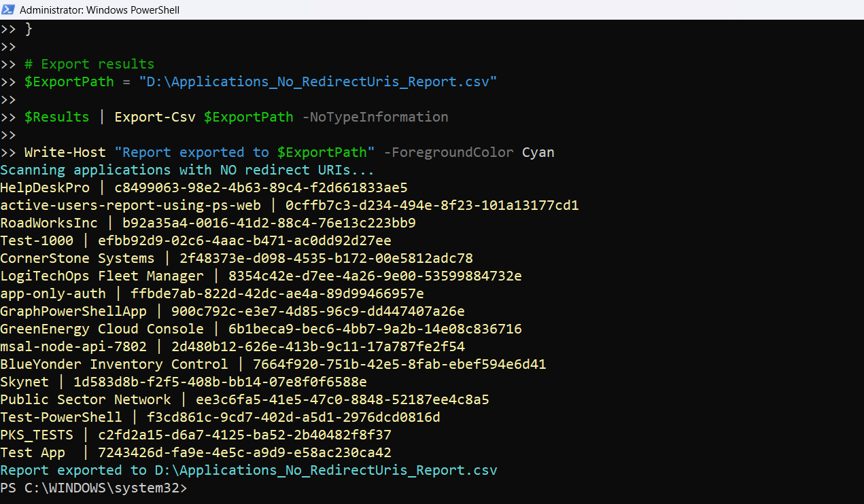Click the Public Sector Network entry
Screen dimensions: 864x504
click(x=85, y=399)
